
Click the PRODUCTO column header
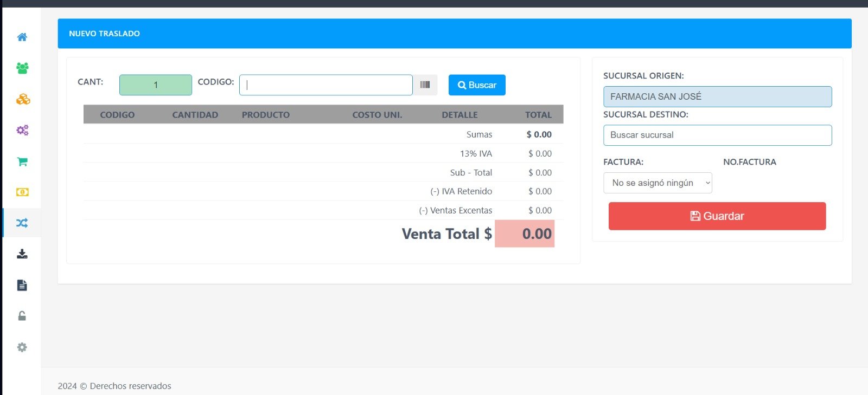click(x=266, y=115)
